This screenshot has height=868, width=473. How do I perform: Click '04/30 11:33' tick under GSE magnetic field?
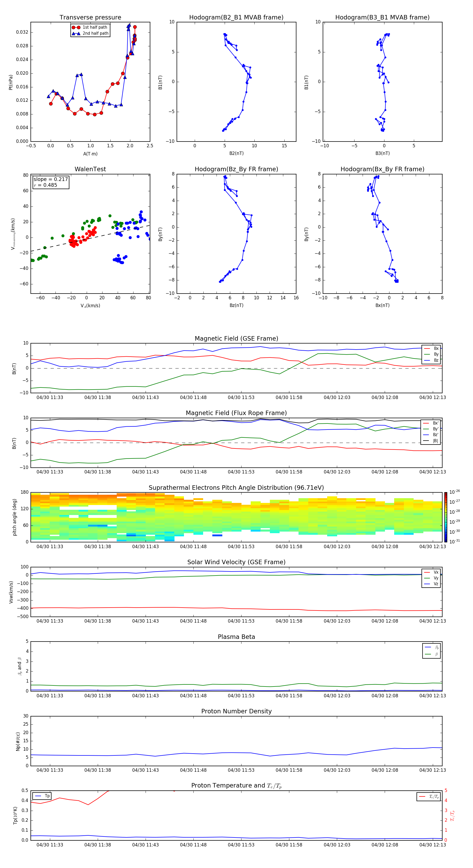click(50, 398)
